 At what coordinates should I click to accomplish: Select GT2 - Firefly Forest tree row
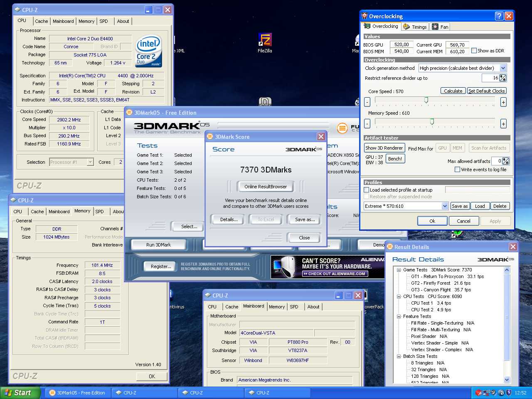click(441, 283)
